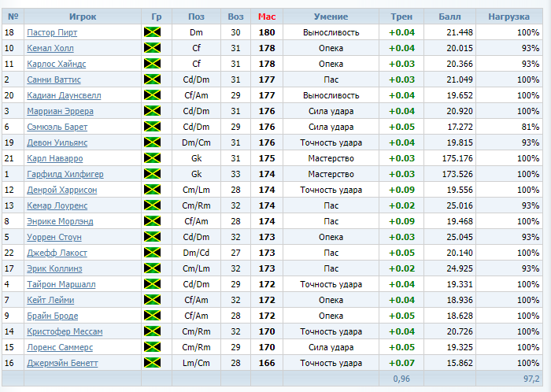Click strength value 180

[x=267, y=32]
